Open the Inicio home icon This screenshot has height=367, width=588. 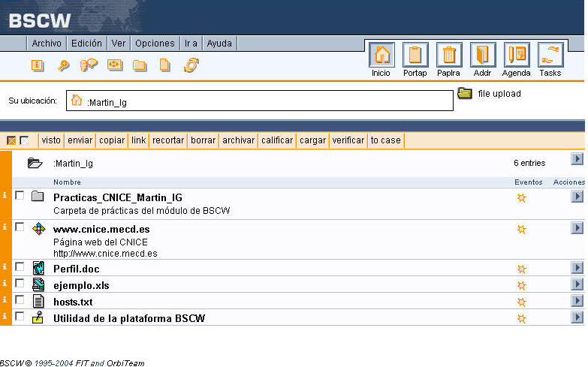(x=381, y=56)
